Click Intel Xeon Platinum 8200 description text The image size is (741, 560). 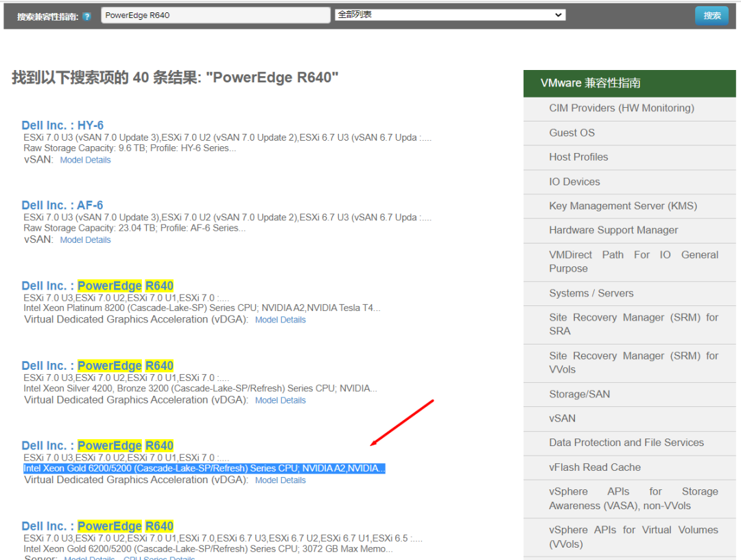pos(202,307)
